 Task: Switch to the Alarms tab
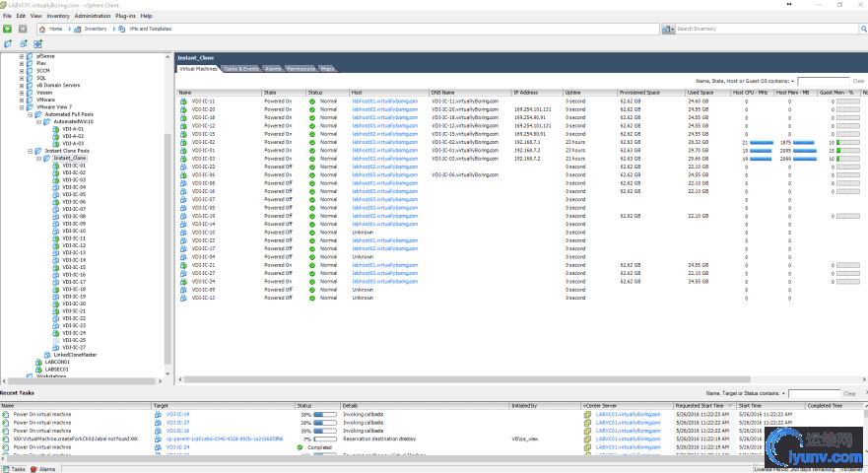point(273,69)
